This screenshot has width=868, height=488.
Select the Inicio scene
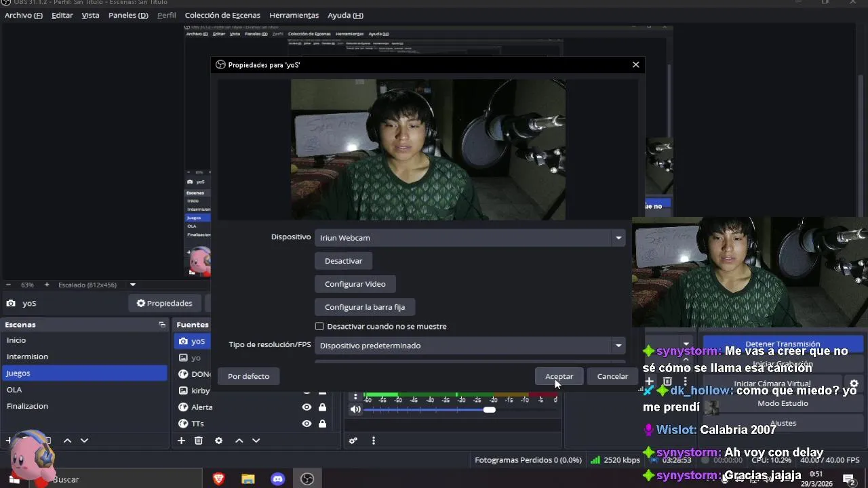coord(84,340)
